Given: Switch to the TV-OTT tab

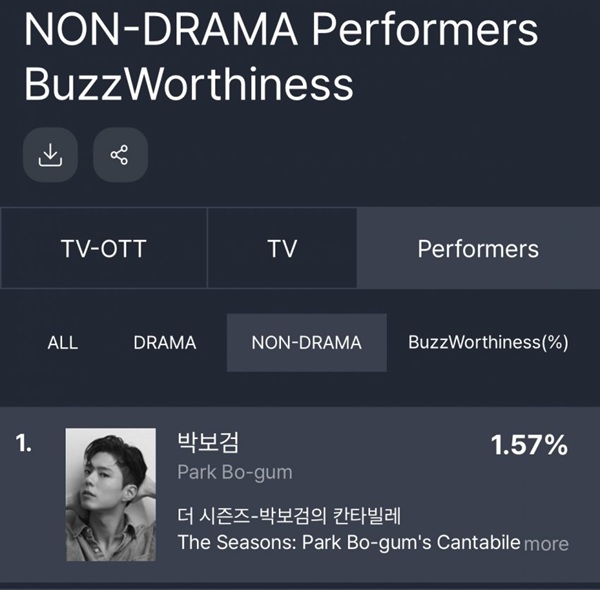Looking at the screenshot, I should pyautogui.click(x=104, y=248).
